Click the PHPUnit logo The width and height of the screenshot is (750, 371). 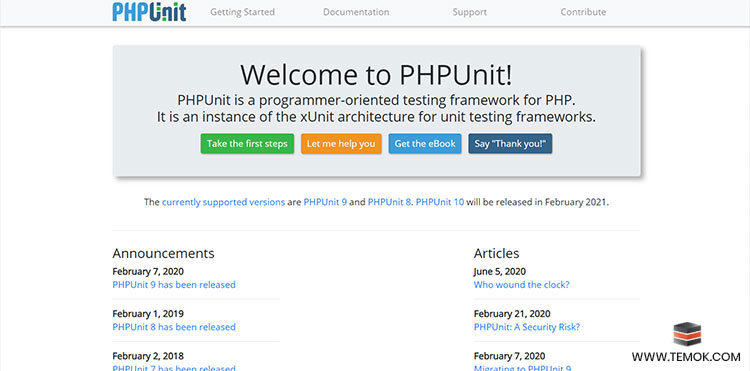pos(149,12)
